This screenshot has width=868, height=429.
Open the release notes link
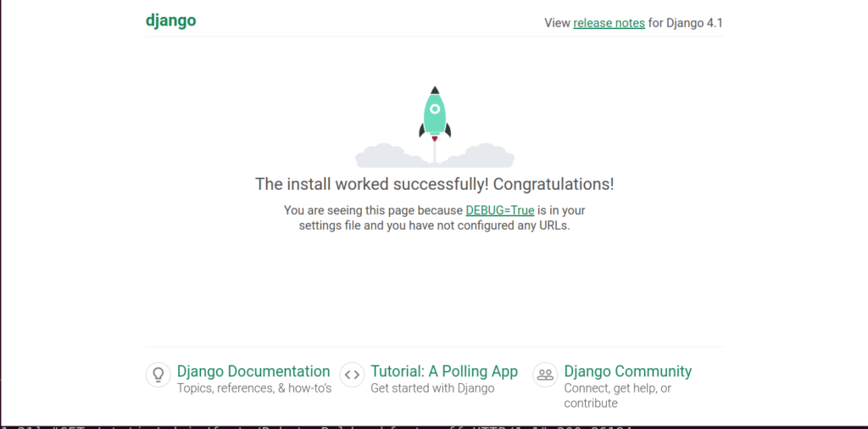coord(609,23)
